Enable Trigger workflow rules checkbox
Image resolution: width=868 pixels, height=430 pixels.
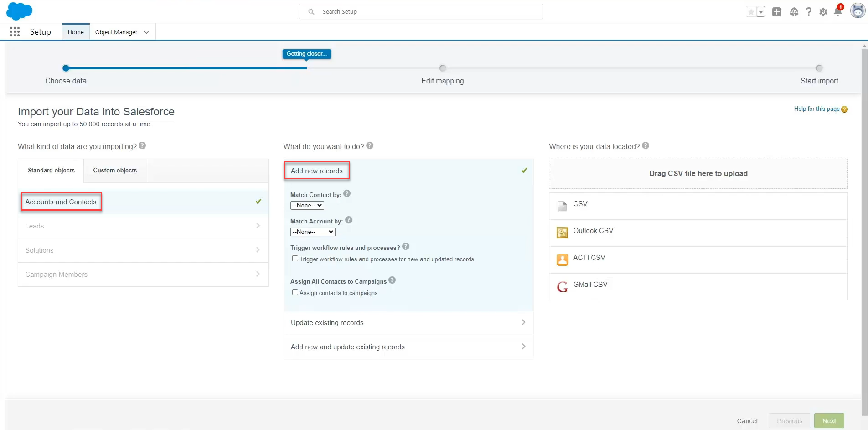295,259
